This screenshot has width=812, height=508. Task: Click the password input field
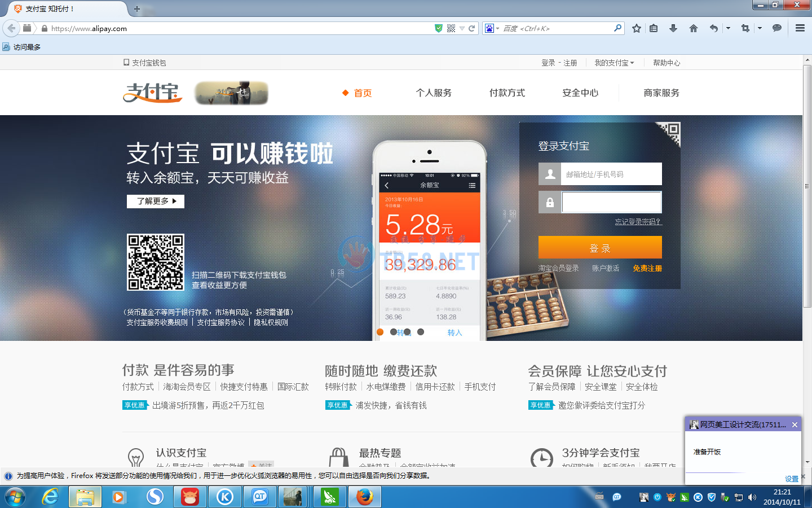[x=611, y=202]
